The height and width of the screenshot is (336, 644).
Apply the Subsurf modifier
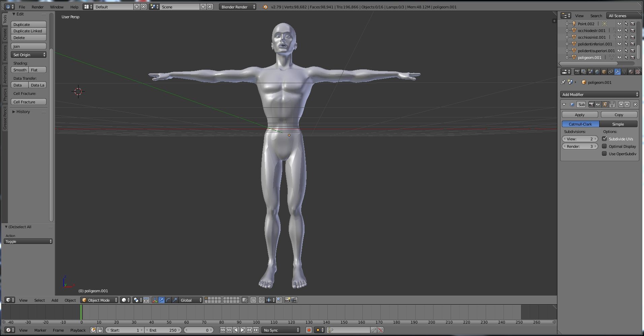580,115
